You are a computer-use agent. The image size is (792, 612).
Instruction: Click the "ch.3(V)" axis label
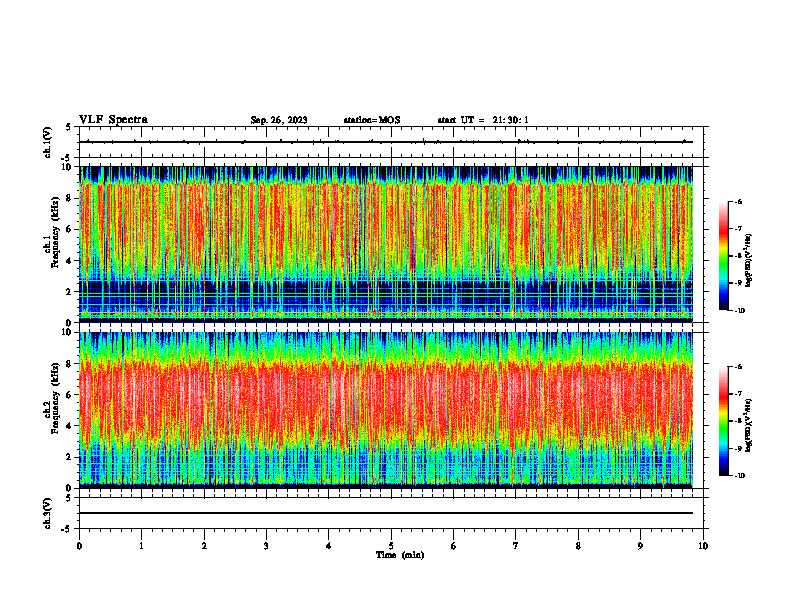47,513
